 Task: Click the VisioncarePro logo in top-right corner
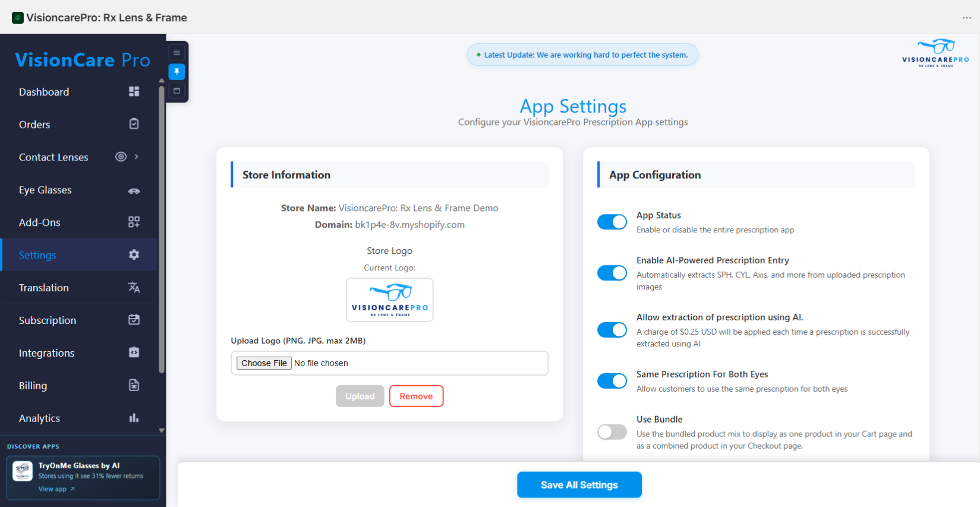click(x=935, y=53)
